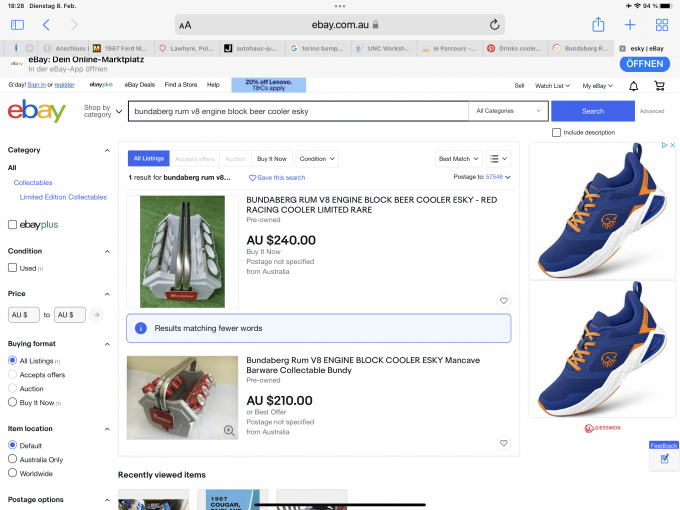Reload the page with the refresh icon

[494, 25]
